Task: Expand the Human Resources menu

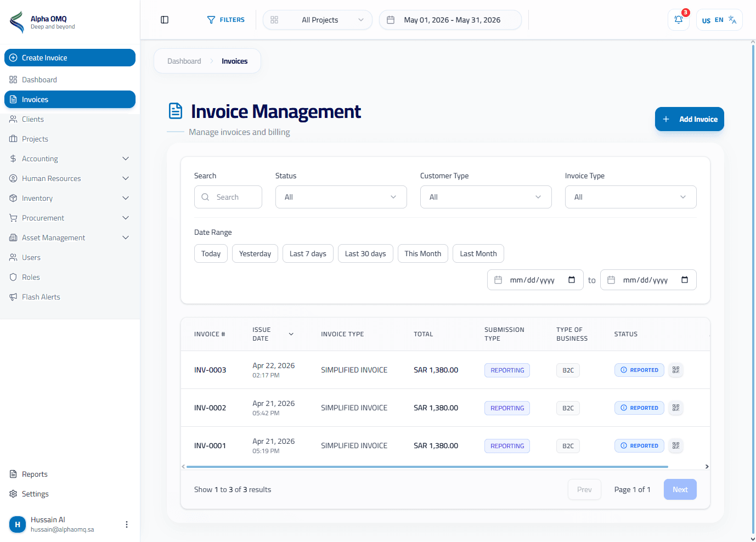Action: click(70, 178)
